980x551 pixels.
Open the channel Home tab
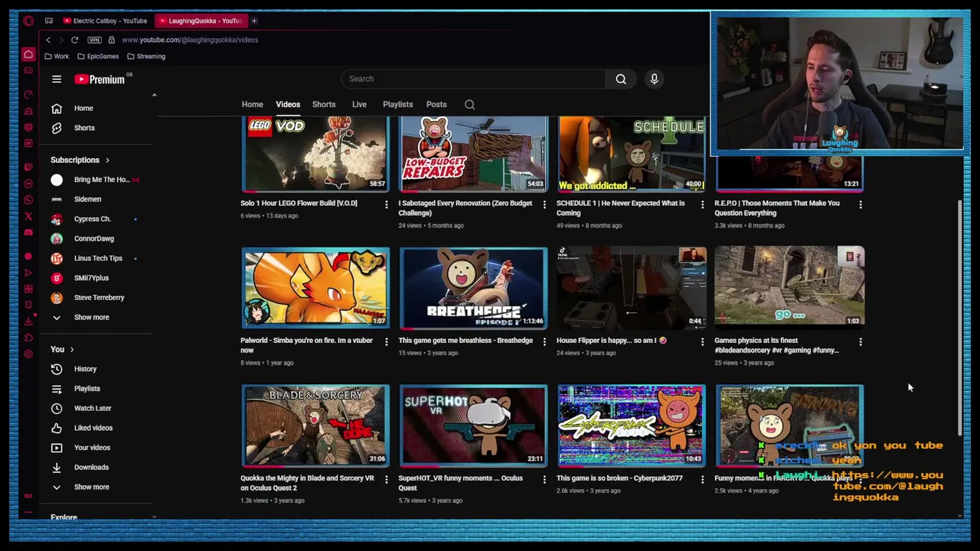(x=252, y=105)
